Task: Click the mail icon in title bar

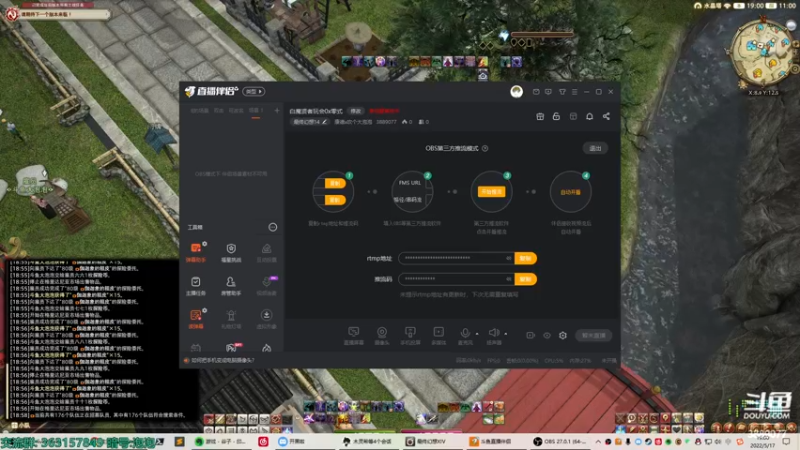Action: pyautogui.click(x=536, y=92)
